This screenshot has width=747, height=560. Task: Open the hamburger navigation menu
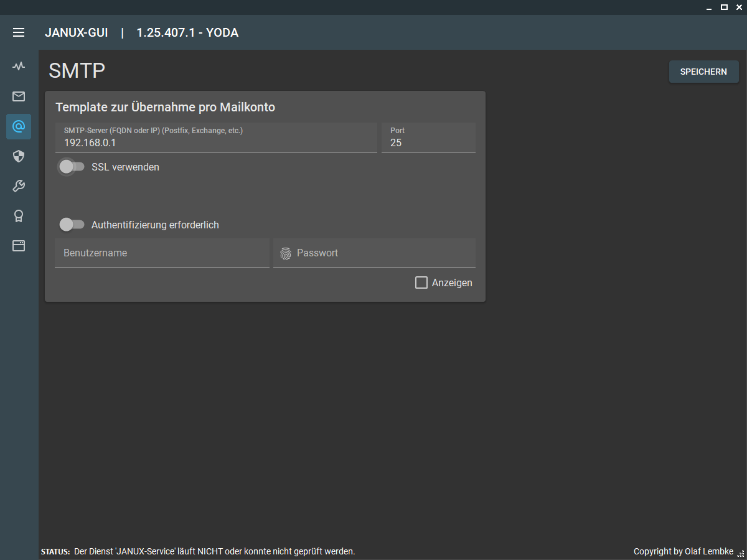pyautogui.click(x=19, y=32)
